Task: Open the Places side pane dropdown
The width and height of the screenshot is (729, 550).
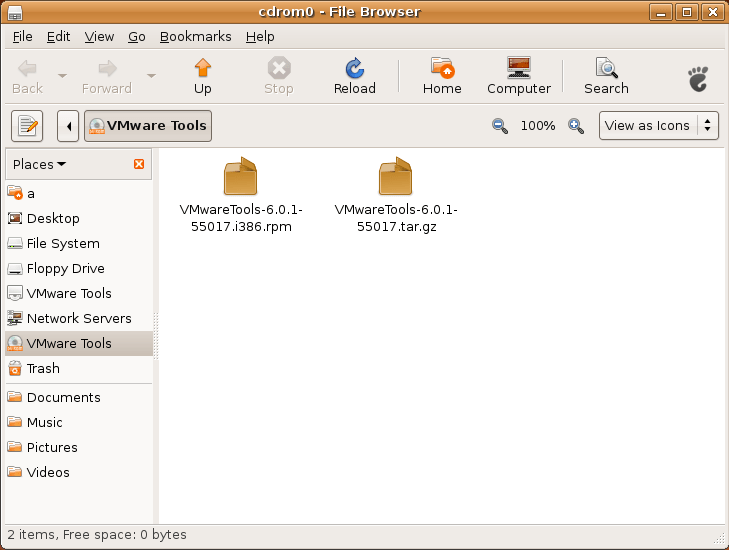Action: [x=40, y=165]
